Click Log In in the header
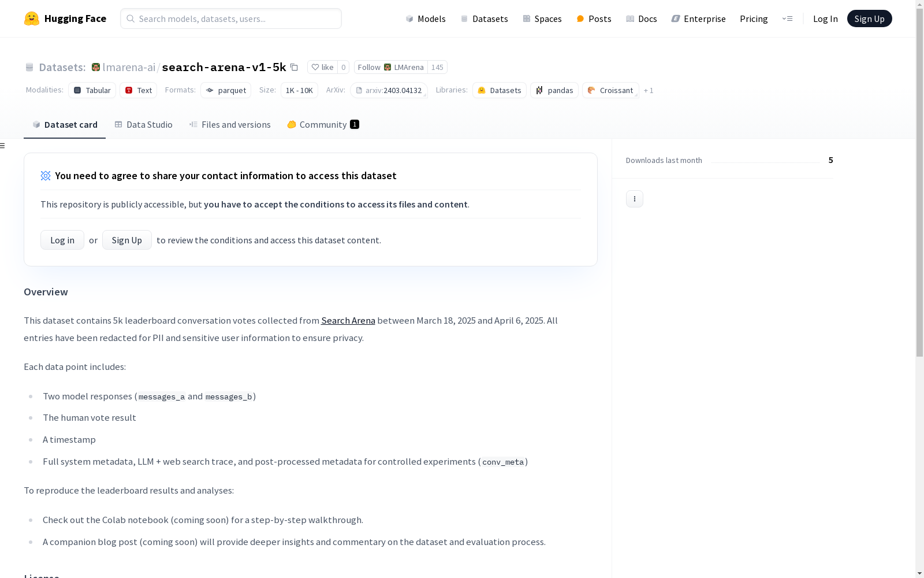 pyautogui.click(x=825, y=18)
